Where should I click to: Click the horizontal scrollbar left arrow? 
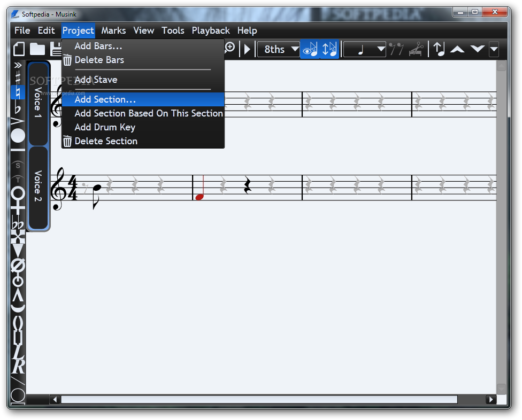coord(55,399)
